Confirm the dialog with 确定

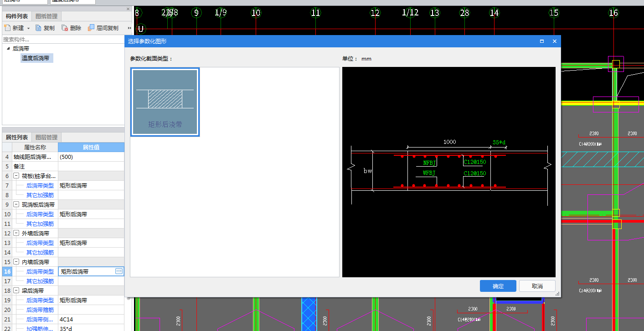point(498,286)
